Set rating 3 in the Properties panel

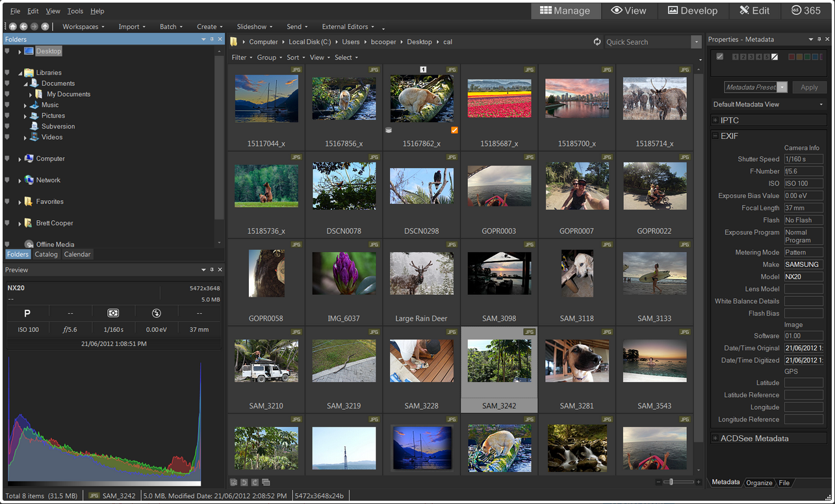click(x=751, y=57)
